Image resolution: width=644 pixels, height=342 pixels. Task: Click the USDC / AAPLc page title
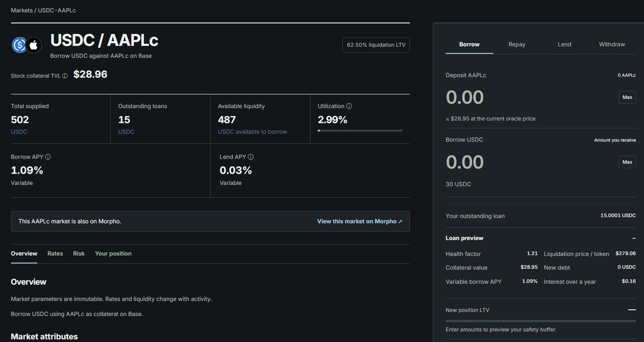tap(104, 41)
